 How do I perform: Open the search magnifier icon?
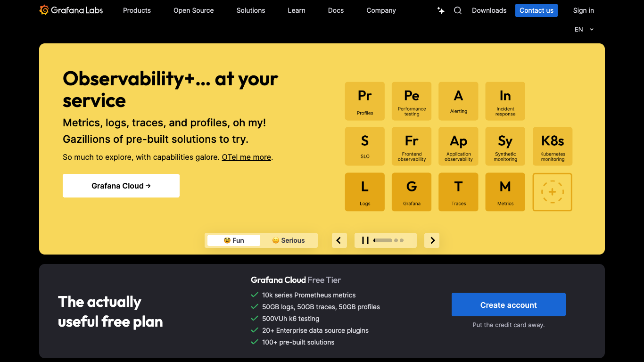[458, 10]
